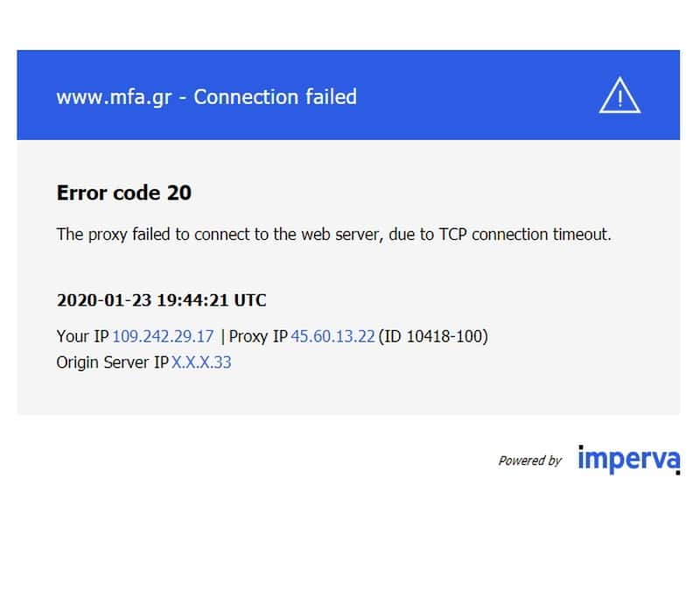Click the Error code 20 heading
700x605 pixels.
[124, 193]
